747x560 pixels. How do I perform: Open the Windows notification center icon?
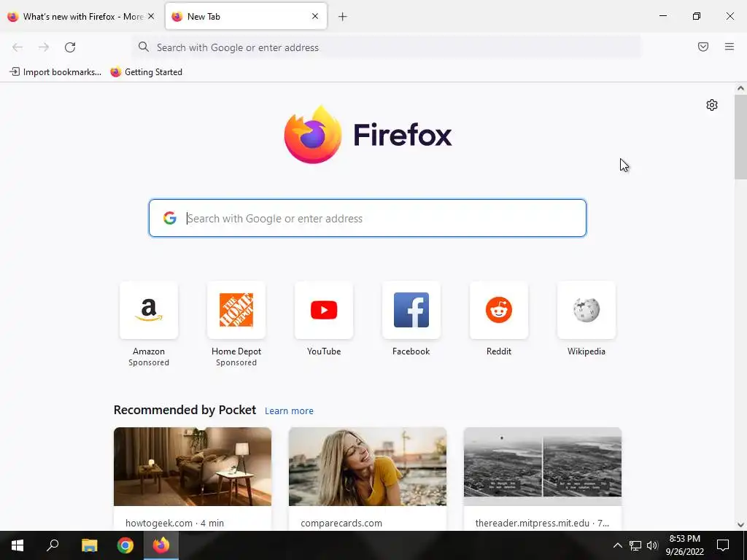[x=723, y=545]
